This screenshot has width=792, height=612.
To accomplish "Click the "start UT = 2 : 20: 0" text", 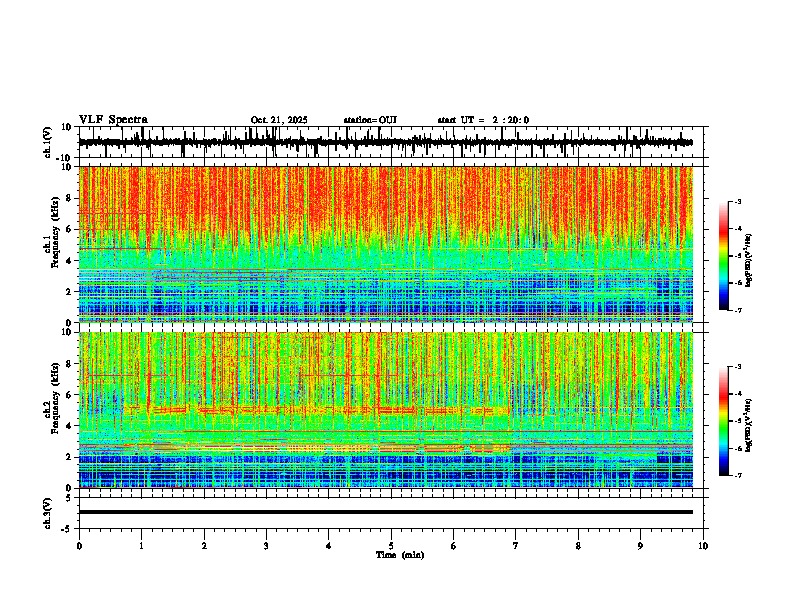I will coord(483,120).
